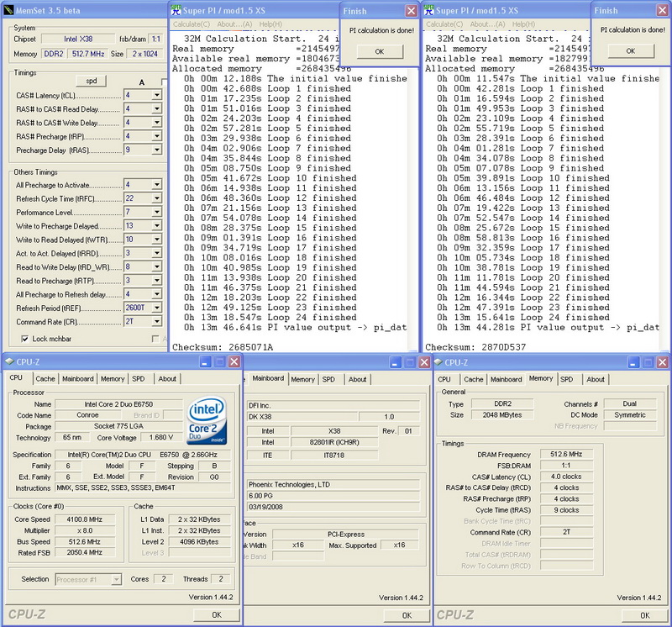The height and width of the screenshot is (627, 672).
Task: Open the Command Rate (CR) dropdown in MemSet
Action: pos(156,322)
